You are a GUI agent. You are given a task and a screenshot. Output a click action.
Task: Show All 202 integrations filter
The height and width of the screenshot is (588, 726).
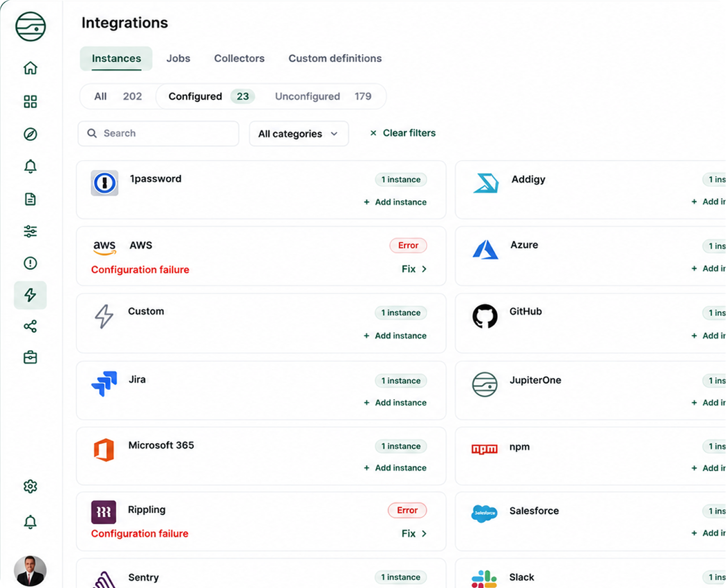click(118, 97)
